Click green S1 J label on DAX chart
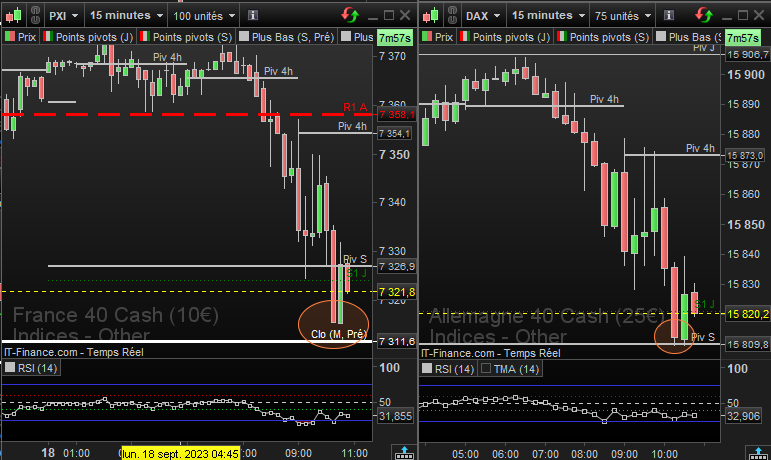This screenshot has width=771, height=460. pos(704,304)
